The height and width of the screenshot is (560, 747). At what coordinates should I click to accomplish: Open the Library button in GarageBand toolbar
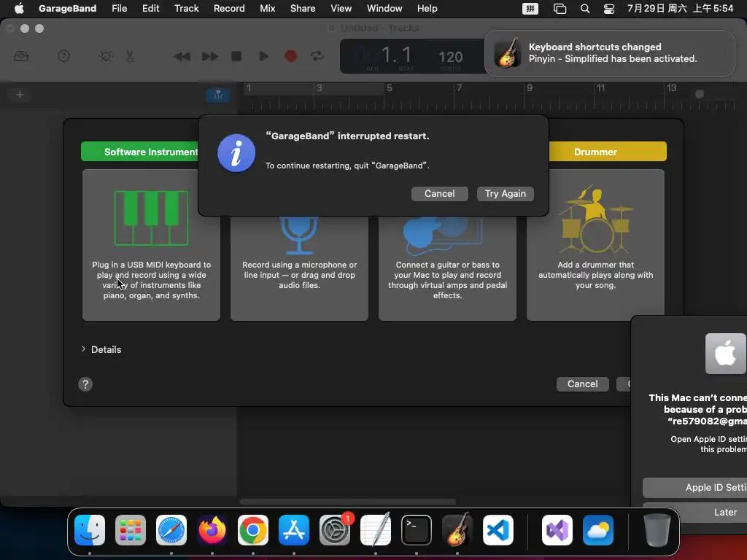coord(21,57)
